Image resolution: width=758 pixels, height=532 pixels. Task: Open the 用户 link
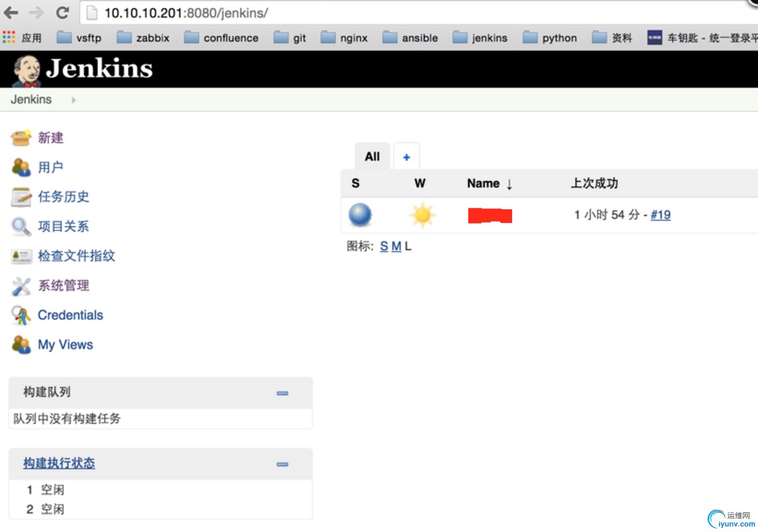(x=51, y=167)
